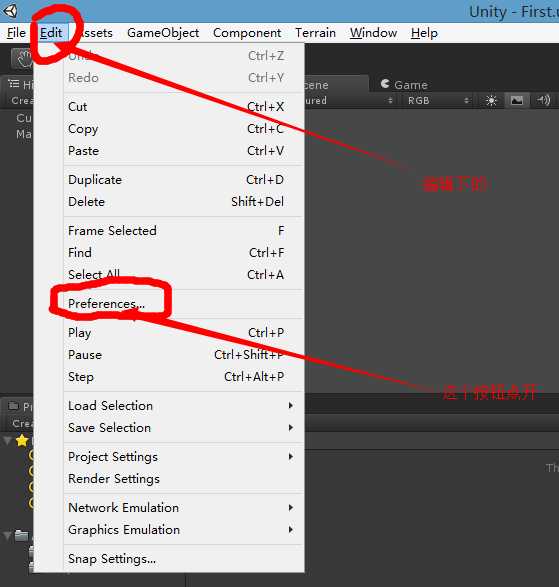Choose Redo from Edit menu
Viewport: 559px width, 587px height.
pyautogui.click(x=183, y=78)
